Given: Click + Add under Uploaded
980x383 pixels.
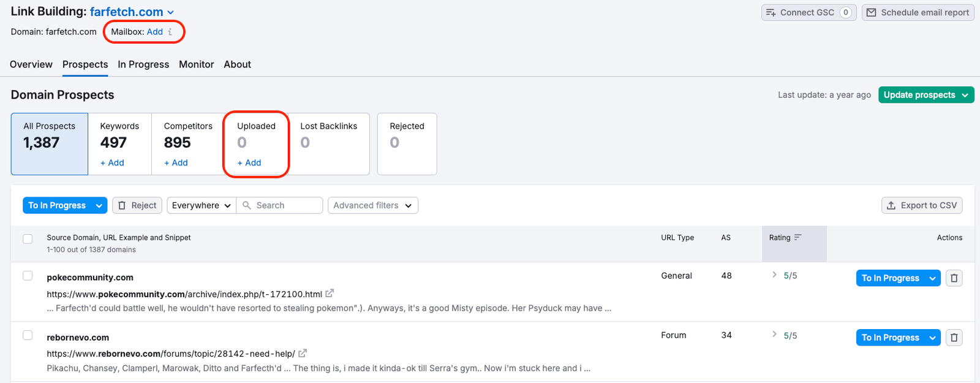Looking at the screenshot, I should tap(249, 162).
